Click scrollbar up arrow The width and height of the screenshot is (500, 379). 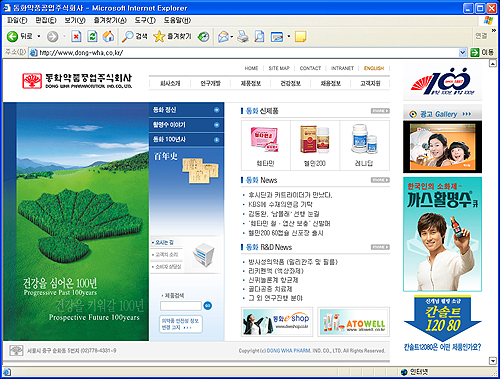click(493, 63)
